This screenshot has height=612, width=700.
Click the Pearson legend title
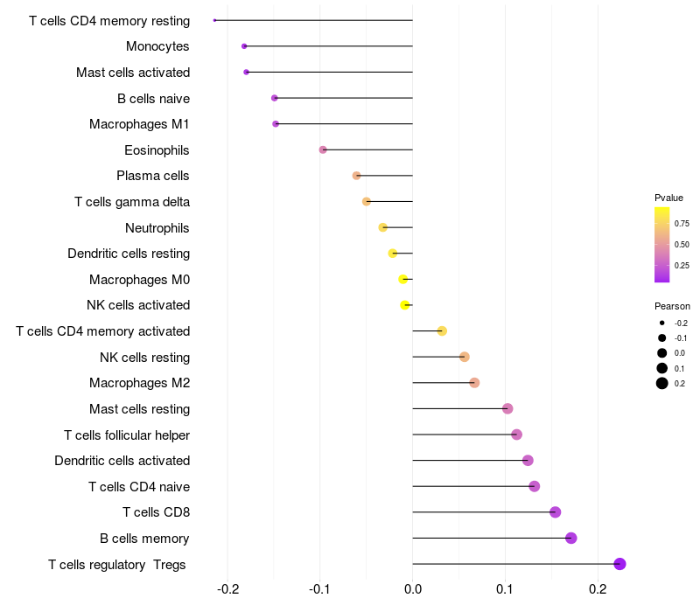672,306
